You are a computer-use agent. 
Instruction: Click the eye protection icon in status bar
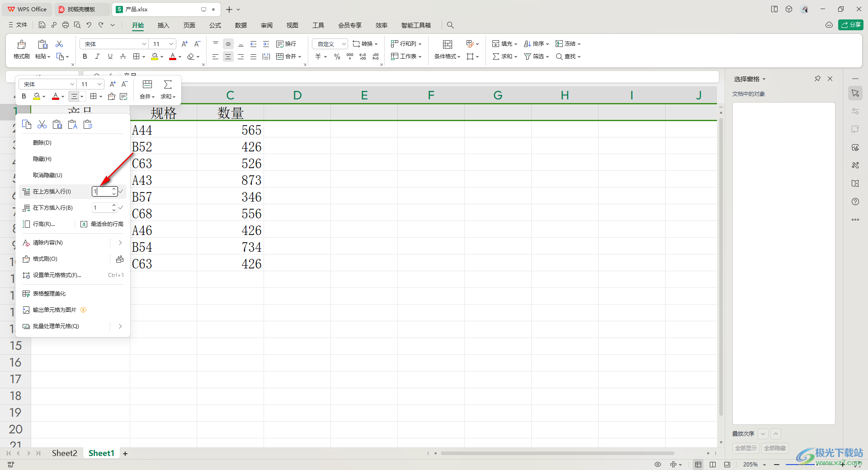658,465
